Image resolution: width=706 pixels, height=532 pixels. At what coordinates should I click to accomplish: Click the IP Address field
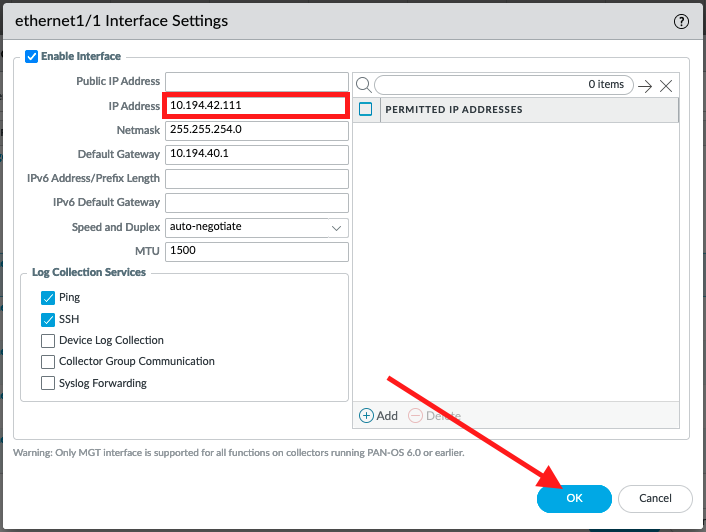(x=257, y=105)
